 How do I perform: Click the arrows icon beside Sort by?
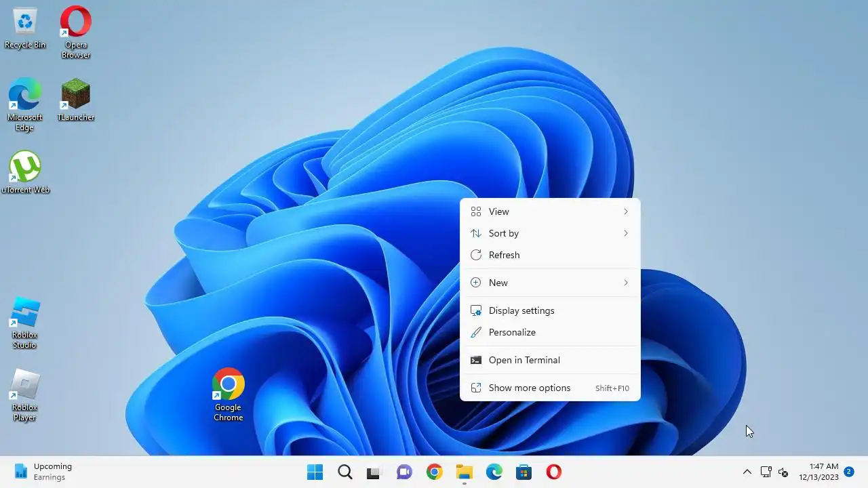[x=476, y=233]
